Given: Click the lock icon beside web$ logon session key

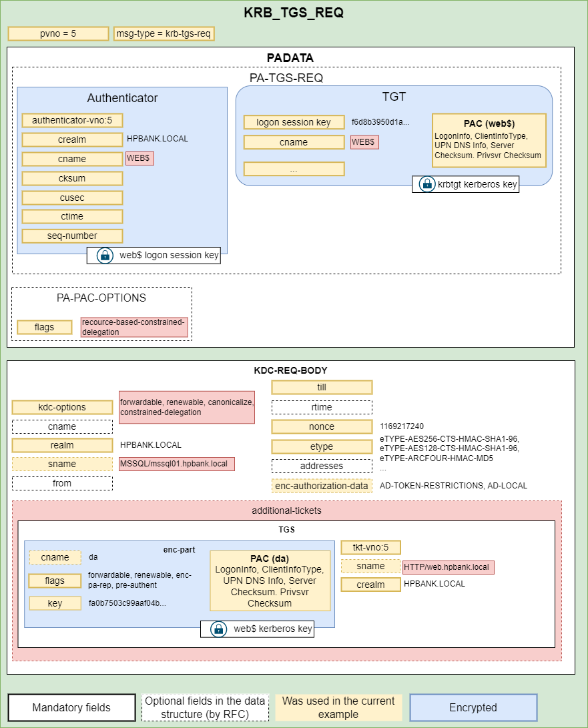Looking at the screenshot, I should [105, 255].
